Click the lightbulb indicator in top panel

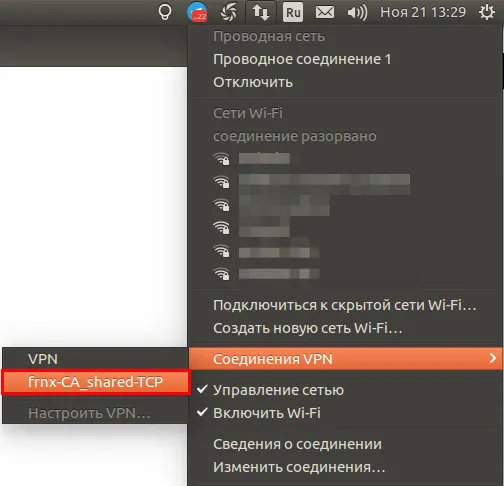pos(165,12)
